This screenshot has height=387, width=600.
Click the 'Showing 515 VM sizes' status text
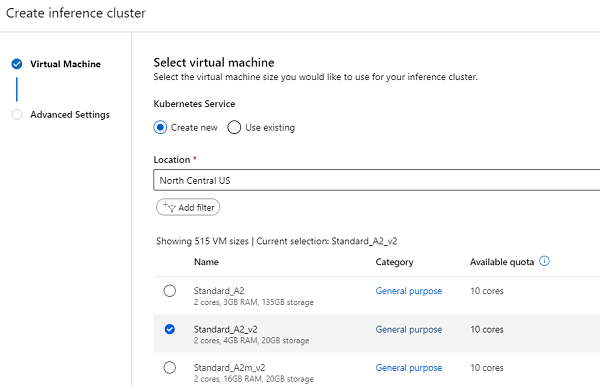(x=202, y=241)
